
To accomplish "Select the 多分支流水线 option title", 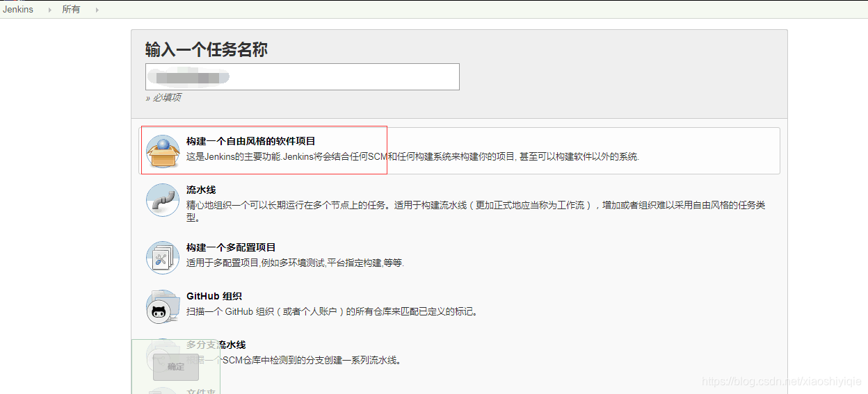I will [216, 345].
